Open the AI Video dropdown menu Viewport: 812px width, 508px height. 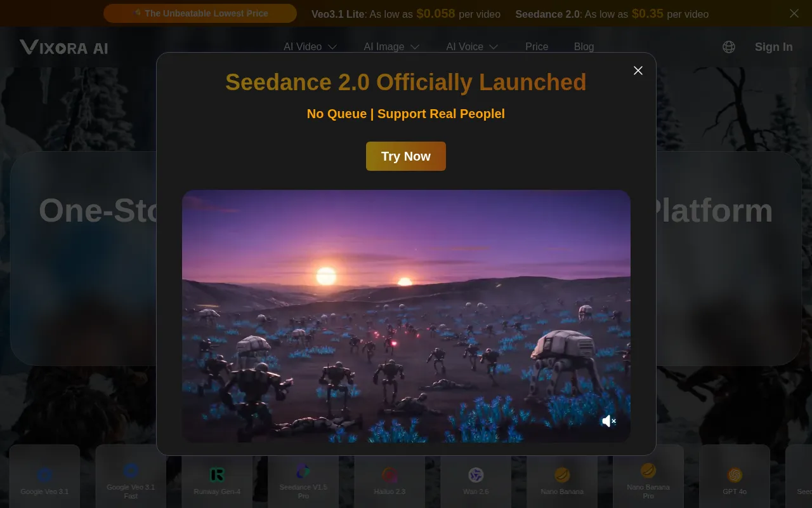pyautogui.click(x=310, y=46)
